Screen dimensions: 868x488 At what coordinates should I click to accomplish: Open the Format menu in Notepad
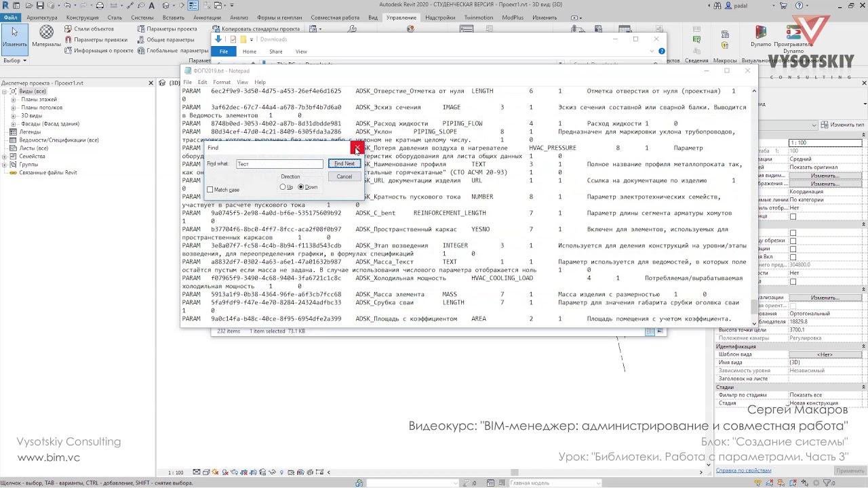222,82
